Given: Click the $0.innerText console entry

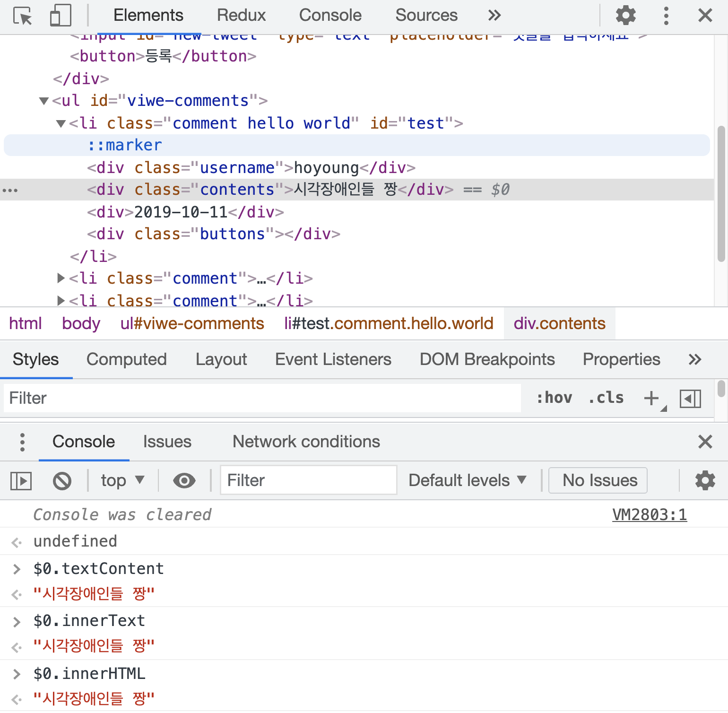Looking at the screenshot, I should click(x=89, y=620).
